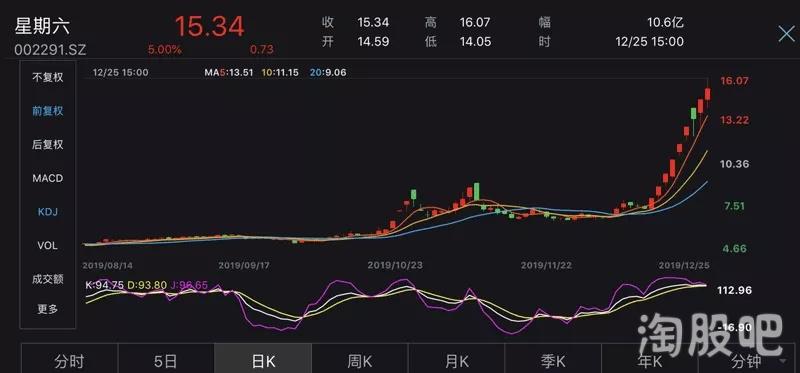Click the 5.00% change percentage
The height and width of the screenshot is (373, 800).
click(164, 49)
